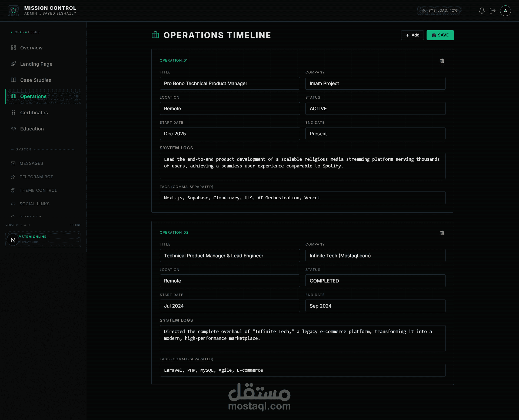Click Add to create new operation
Image resolution: width=519 pixels, height=420 pixels.
click(412, 35)
